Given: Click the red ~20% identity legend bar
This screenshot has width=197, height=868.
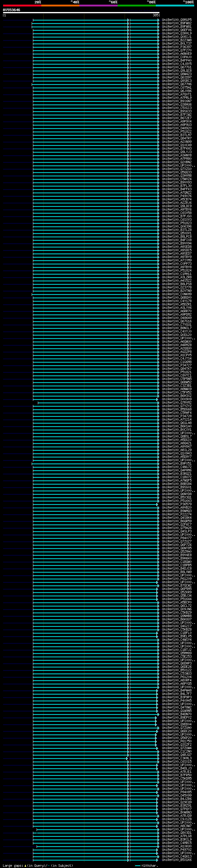Looking at the screenshot, I should pos(22,6).
